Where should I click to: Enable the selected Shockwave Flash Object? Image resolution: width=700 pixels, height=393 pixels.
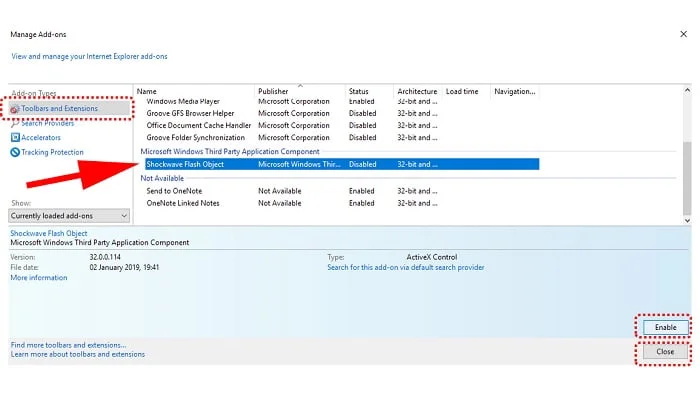pos(665,327)
